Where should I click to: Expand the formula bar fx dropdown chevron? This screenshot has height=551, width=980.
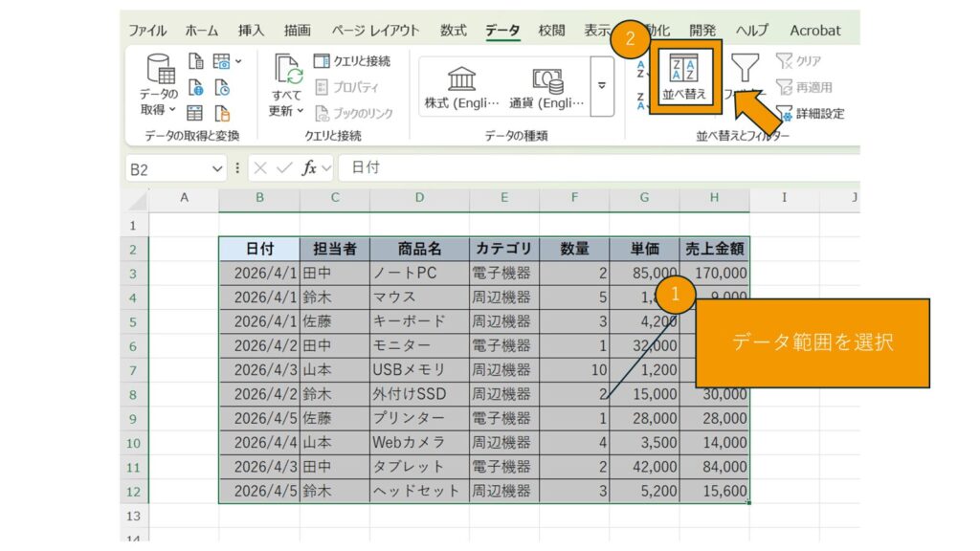pos(327,167)
